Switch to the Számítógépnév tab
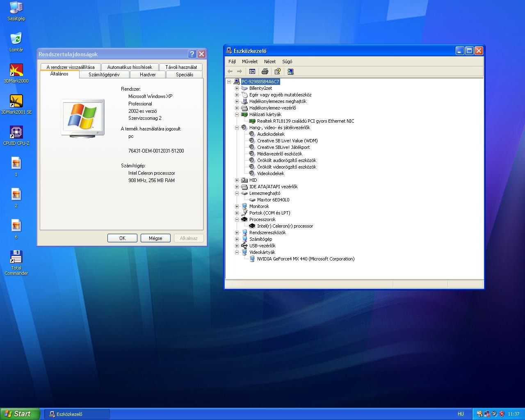525x420 pixels. point(104,75)
